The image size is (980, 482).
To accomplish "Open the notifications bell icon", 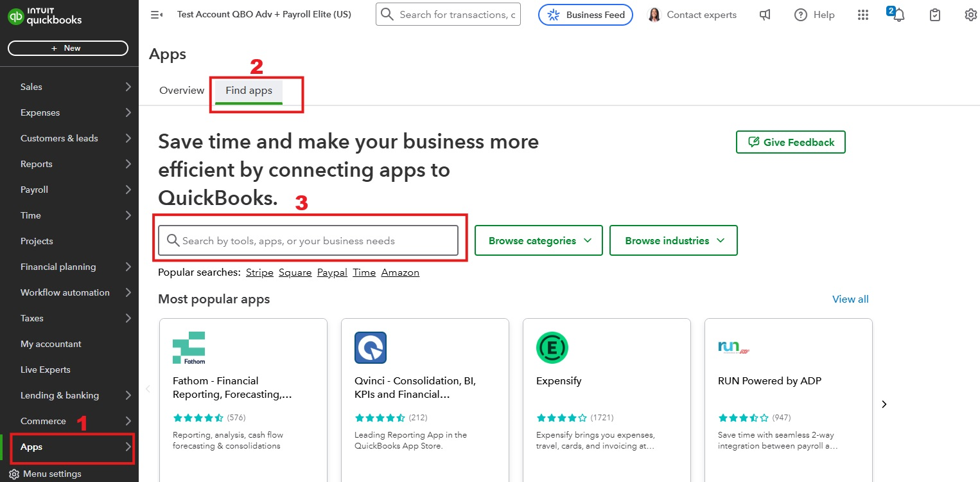I will 898,15.
